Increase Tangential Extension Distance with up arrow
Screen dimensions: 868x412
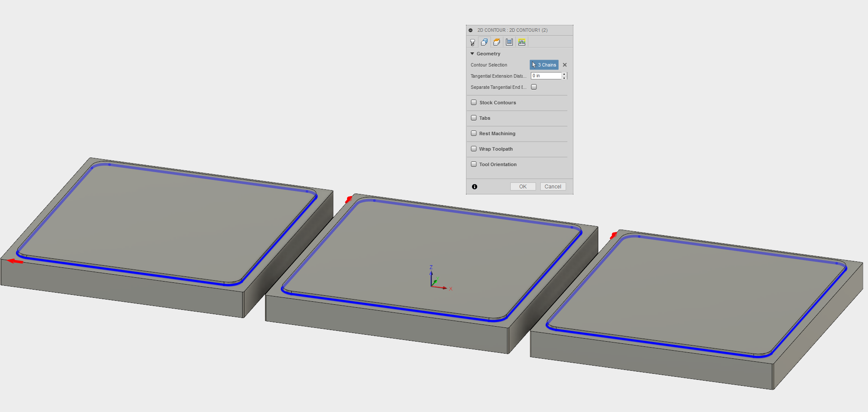pos(564,74)
